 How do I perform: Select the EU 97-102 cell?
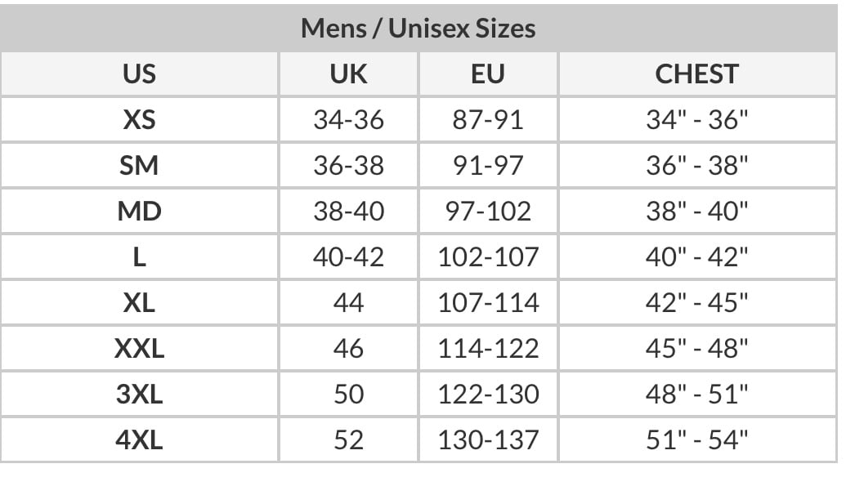tap(488, 212)
